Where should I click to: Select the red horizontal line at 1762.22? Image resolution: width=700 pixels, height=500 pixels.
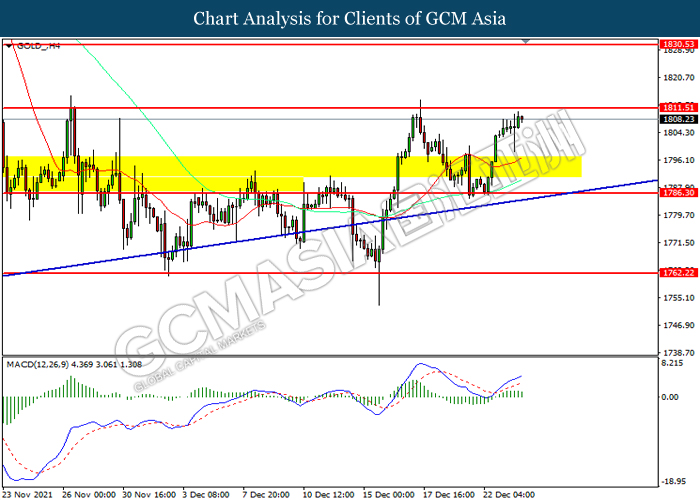point(330,273)
